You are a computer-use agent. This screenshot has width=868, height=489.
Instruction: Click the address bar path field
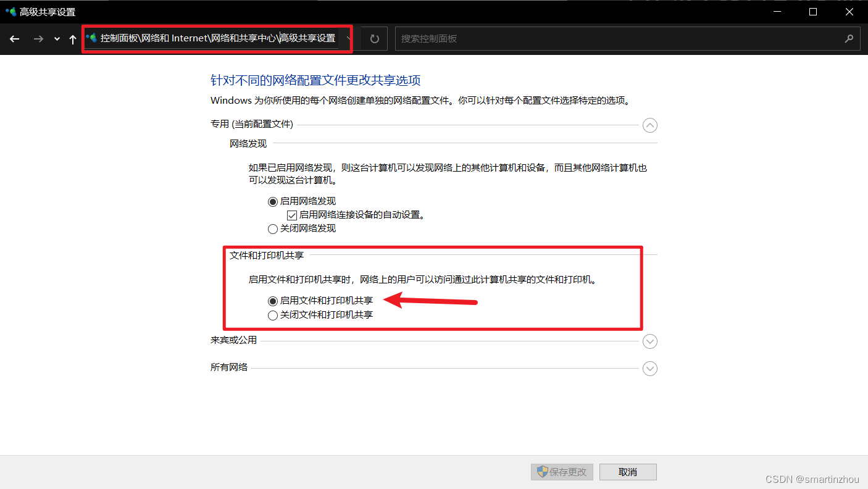coord(217,38)
